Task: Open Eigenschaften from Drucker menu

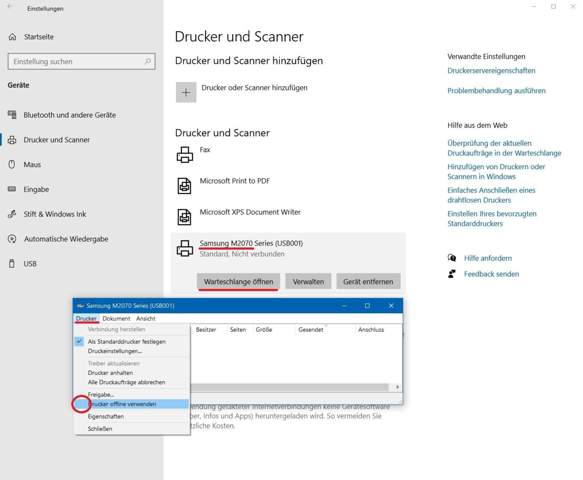Action: click(x=106, y=417)
